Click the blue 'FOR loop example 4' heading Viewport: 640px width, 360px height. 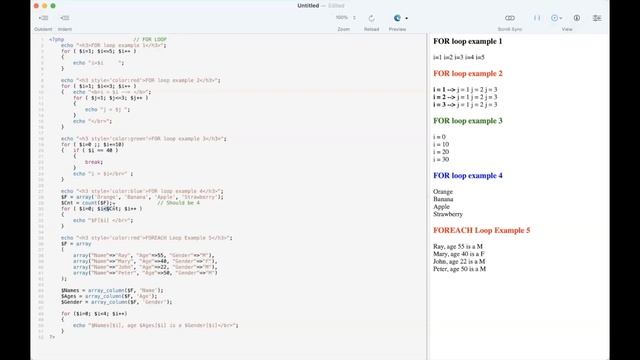tap(468, 176)
